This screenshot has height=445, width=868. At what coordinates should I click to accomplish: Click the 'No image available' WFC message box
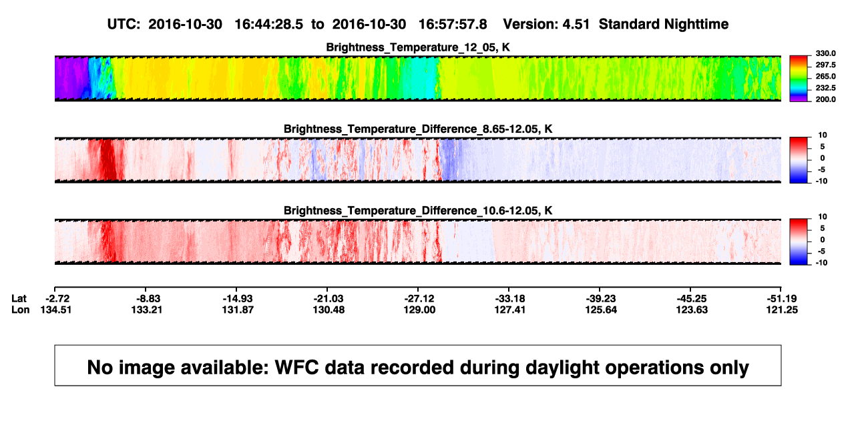coord(418,366)
